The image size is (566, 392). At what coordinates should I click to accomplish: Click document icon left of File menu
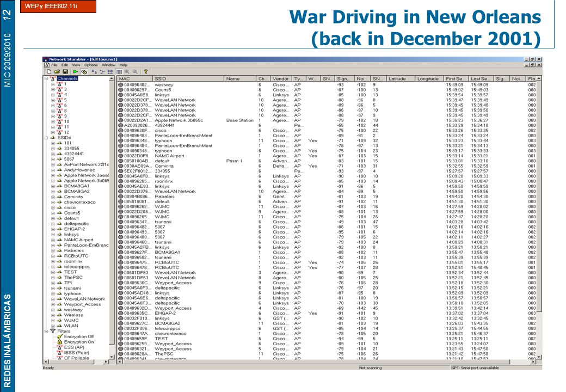pyautogui.click(x=47, y=65)
